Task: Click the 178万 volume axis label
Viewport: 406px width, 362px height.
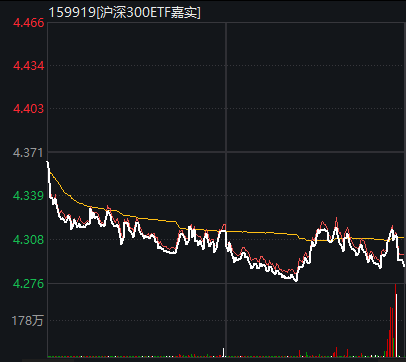Action: pyautogui.click(x=27, y=321)
